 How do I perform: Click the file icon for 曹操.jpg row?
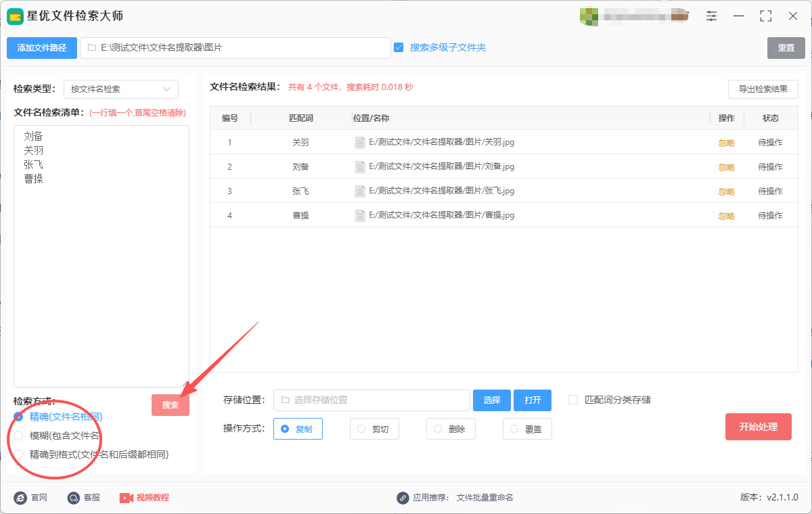[x=360, y=216]
